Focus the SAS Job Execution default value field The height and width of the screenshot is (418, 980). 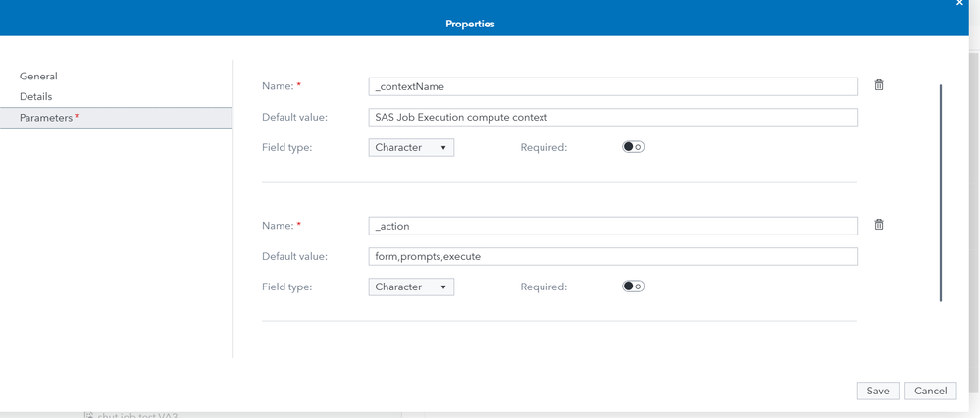click(x=613, y=117)
